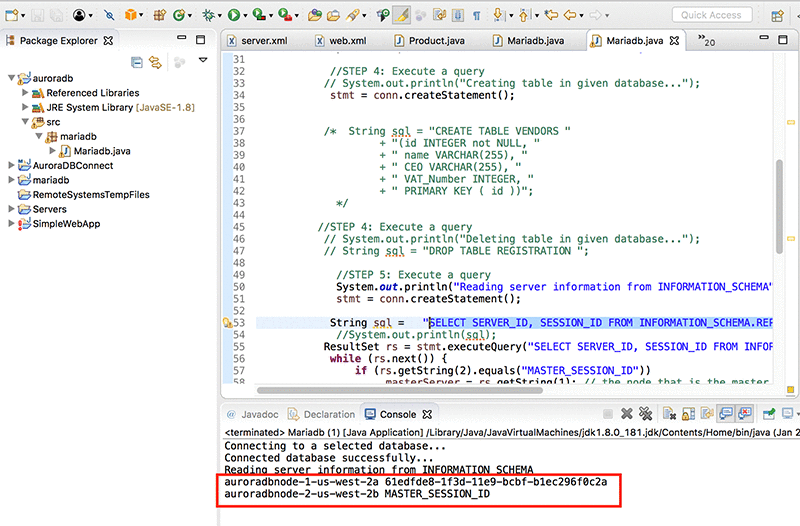Switch to the web.xml tab
Image resolution: width=800 pixels, height=526 pixels.
point(340,41)
